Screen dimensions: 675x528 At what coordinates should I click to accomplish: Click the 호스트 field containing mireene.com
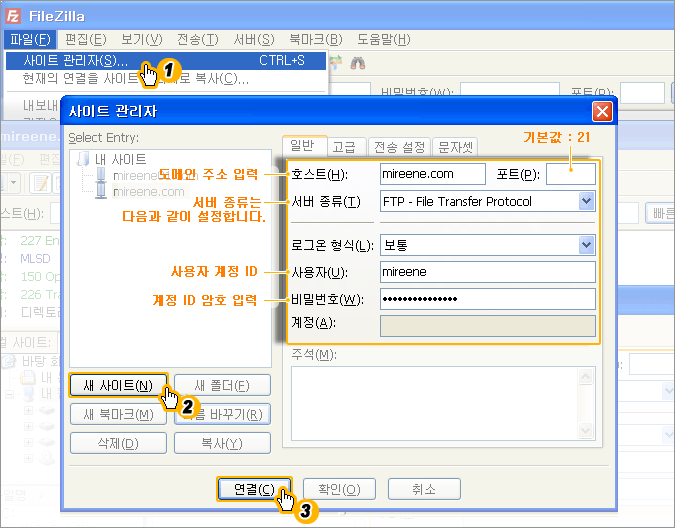click(432, 174)
